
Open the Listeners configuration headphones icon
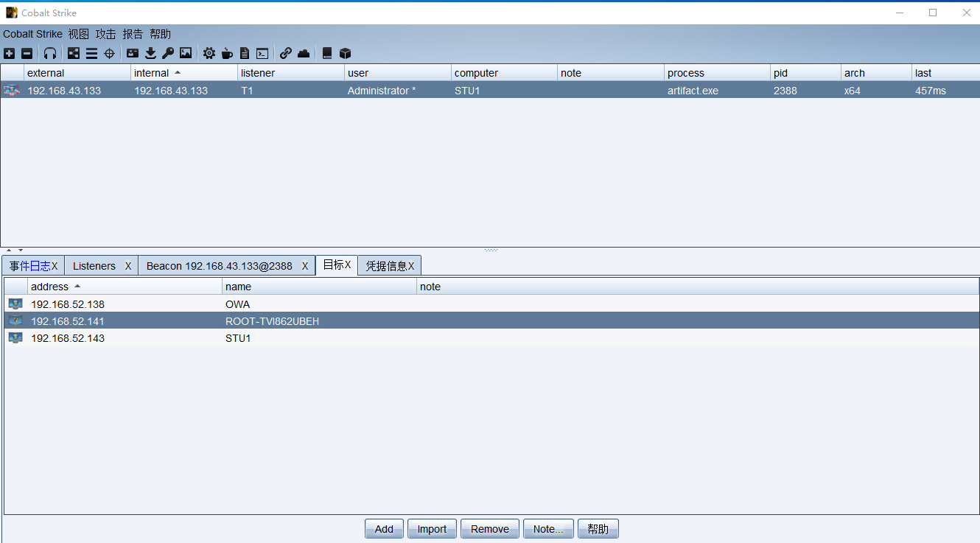point(50,53)
